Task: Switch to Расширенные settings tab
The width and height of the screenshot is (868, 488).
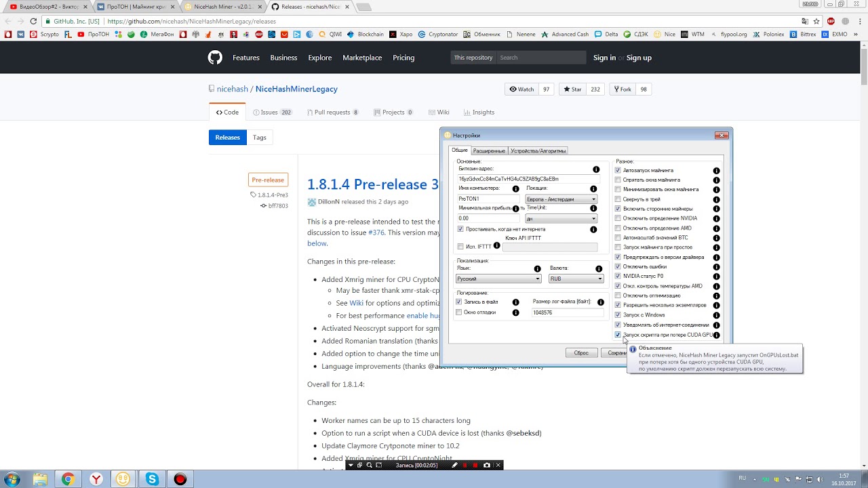Action: click(x=489, y=150)
